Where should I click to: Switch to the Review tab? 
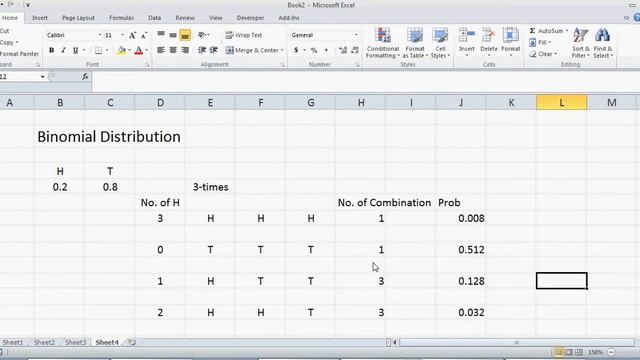[185, 18]
